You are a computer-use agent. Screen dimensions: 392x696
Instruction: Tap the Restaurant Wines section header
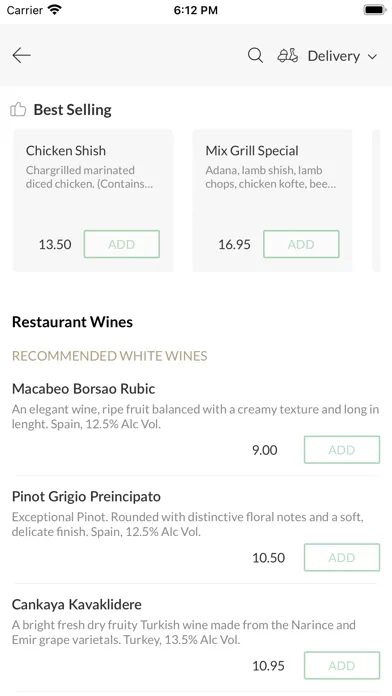[72, 322]
